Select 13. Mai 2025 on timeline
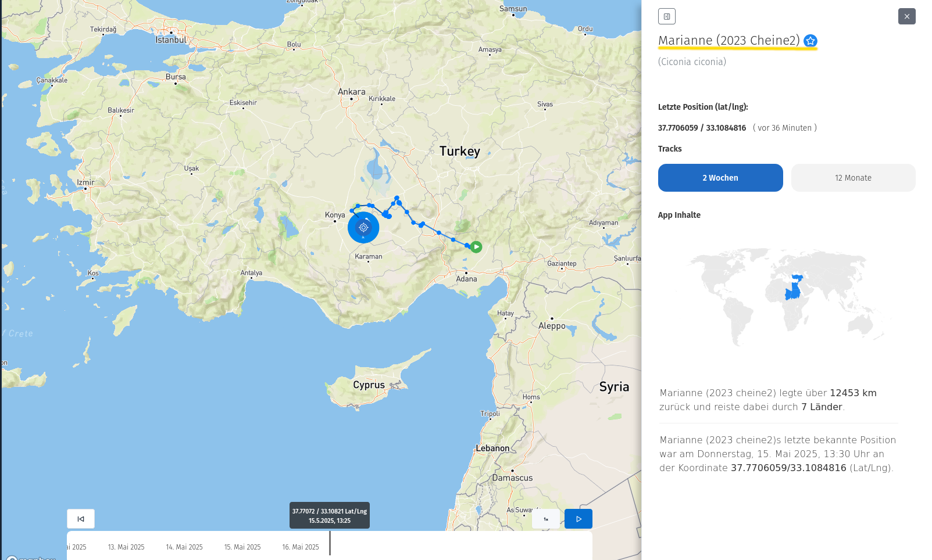This screenshot has width=932, height=560. point(126,547)
